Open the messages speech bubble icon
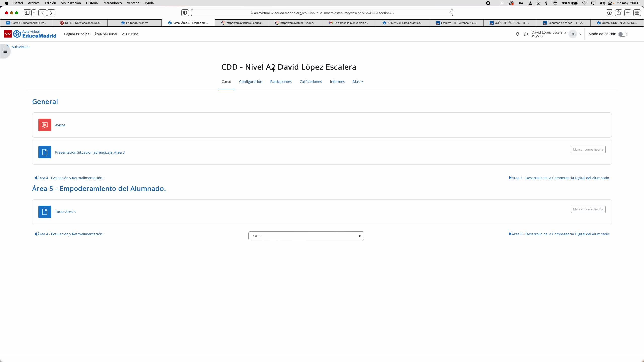The width and height of the screenshot is (644, 362). point(526,34)
